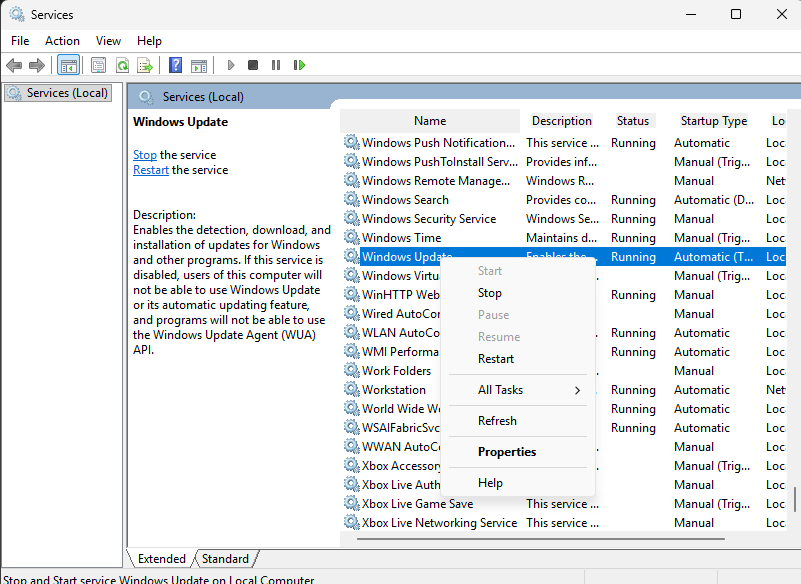Click the horizontal scrollbar of services list
Screen dimensions: 801x584
click(x=540, y=539)
